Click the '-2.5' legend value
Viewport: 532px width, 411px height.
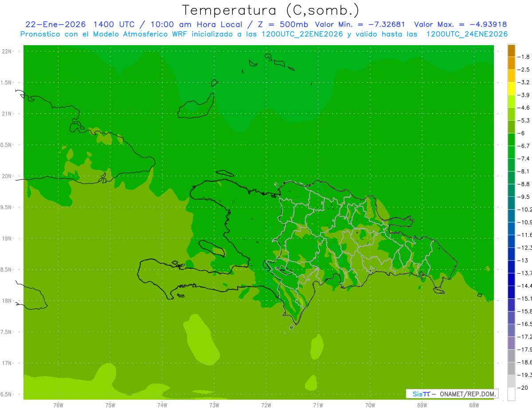[523, 70]
